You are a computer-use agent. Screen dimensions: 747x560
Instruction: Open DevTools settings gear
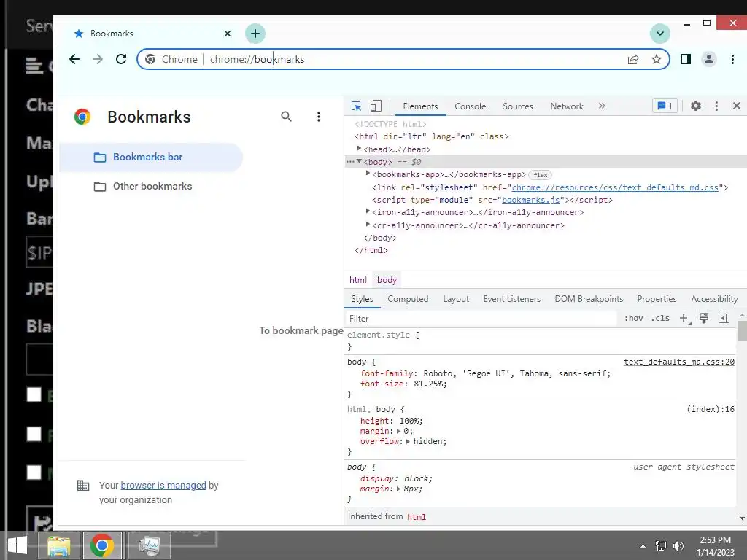696,106
